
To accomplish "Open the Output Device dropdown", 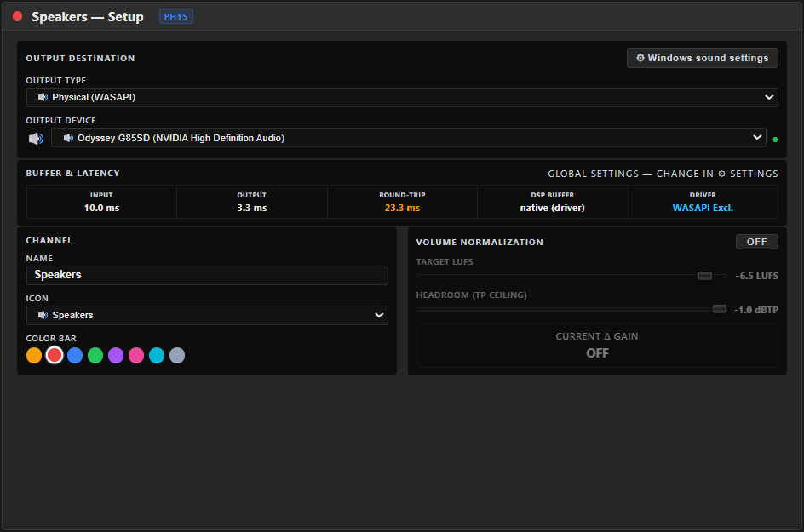I will click(409, 137).
